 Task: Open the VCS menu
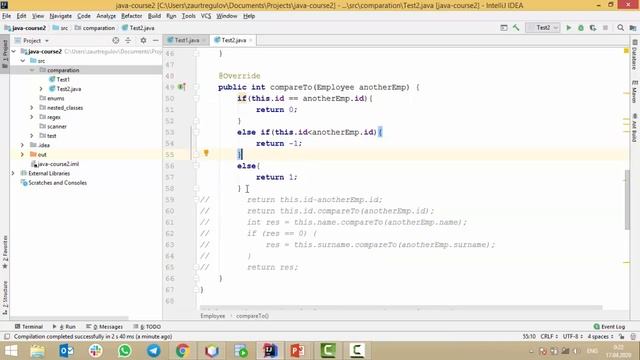click(x=206, y=16)
